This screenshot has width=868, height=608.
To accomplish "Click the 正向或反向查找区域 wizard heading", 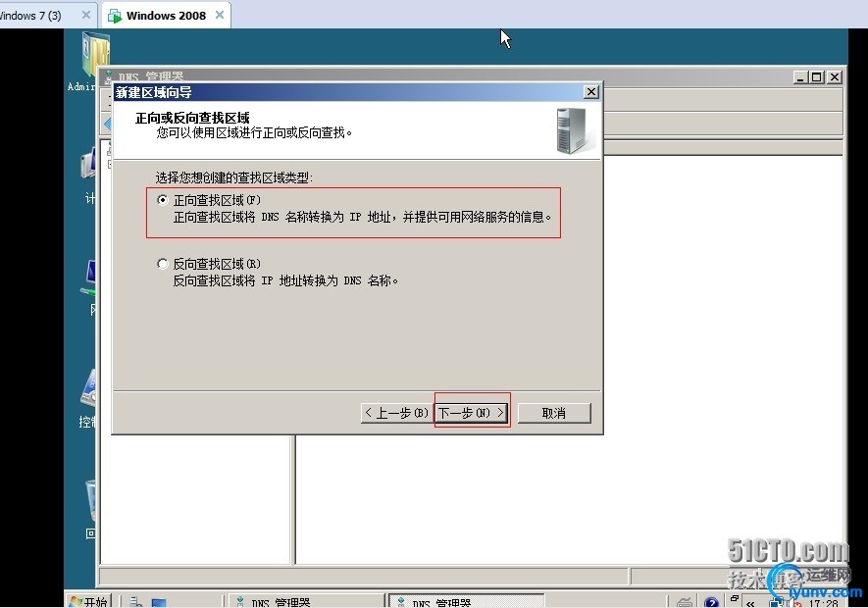I will coord(192,118).
